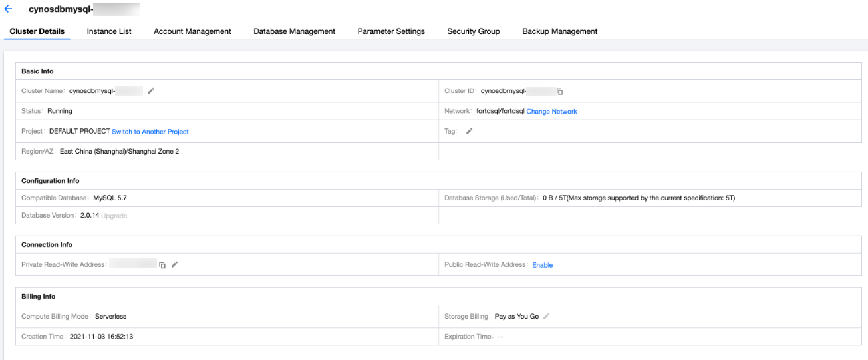Edit Storage Billing mode pencil icon
The height and width of the screenshot is (360, 868).
tap(547, 317)
